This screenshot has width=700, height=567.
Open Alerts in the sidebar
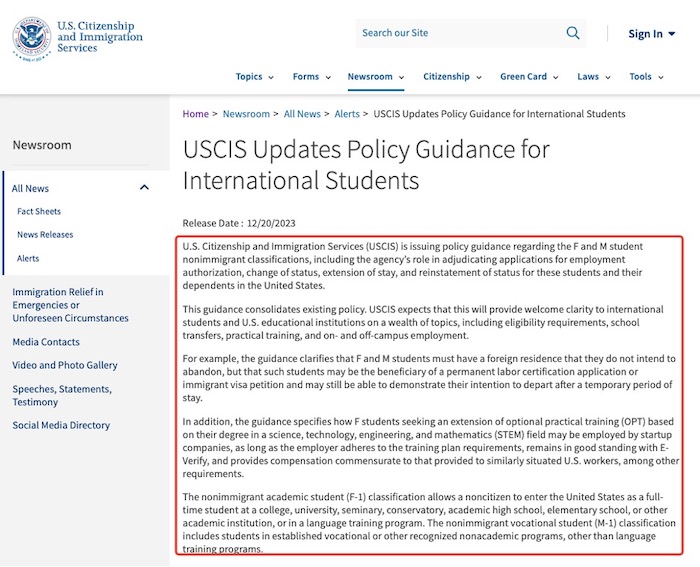coord(28,258)
